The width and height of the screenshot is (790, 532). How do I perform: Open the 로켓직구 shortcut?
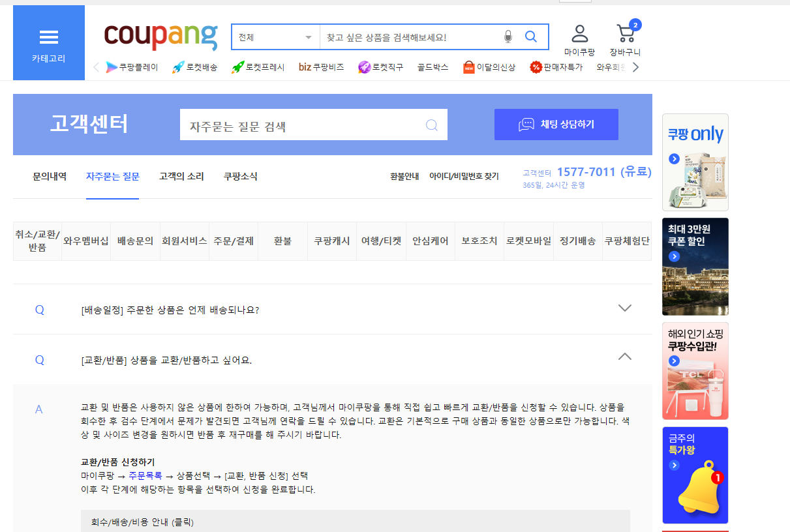click(x=381, y=67)
